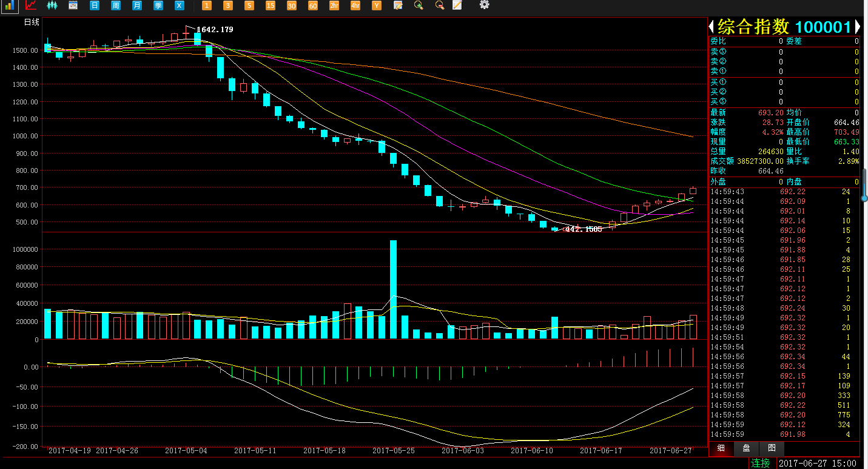
Task: Click the tick row with volume 333
Action: (784, 396)
